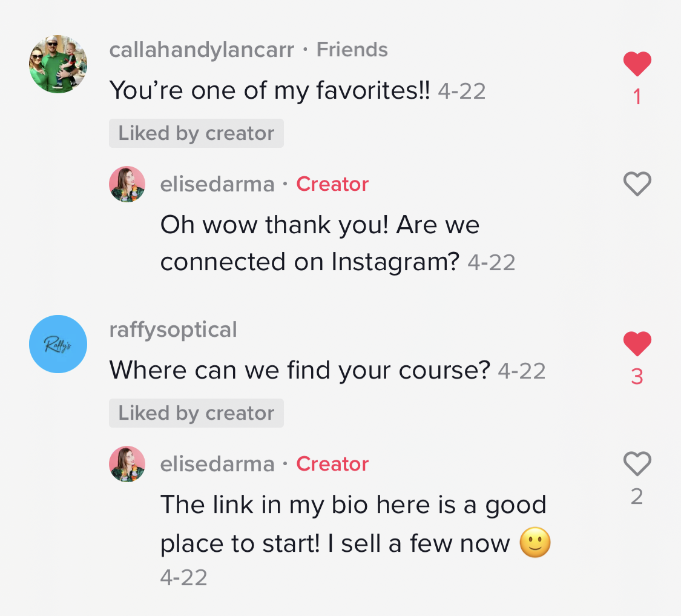Select the 'You're one of my favorites!!' comment
The height and width of the screenshot is (616, 681).
[269, 91]
